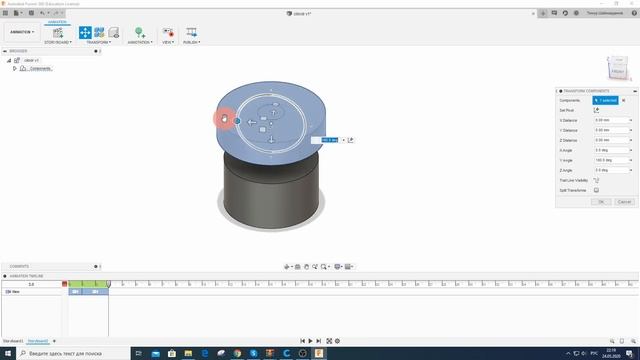Screen dimensions: 640x360
Task: Click the Orbit navigation icon
Action: click(287, 267)
